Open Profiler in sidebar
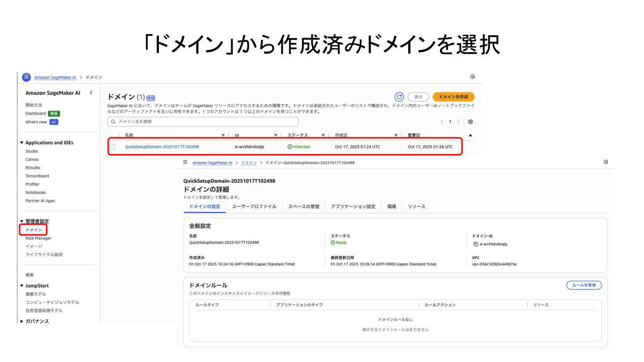Viewport: 644px width, 362px height. point(32,184)
